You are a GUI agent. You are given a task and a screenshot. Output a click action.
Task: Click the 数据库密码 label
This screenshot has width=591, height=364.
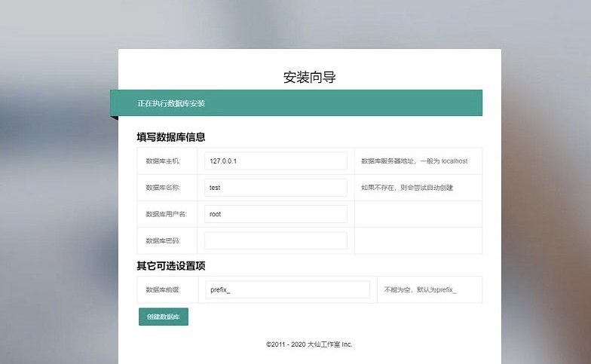[163, 240]
